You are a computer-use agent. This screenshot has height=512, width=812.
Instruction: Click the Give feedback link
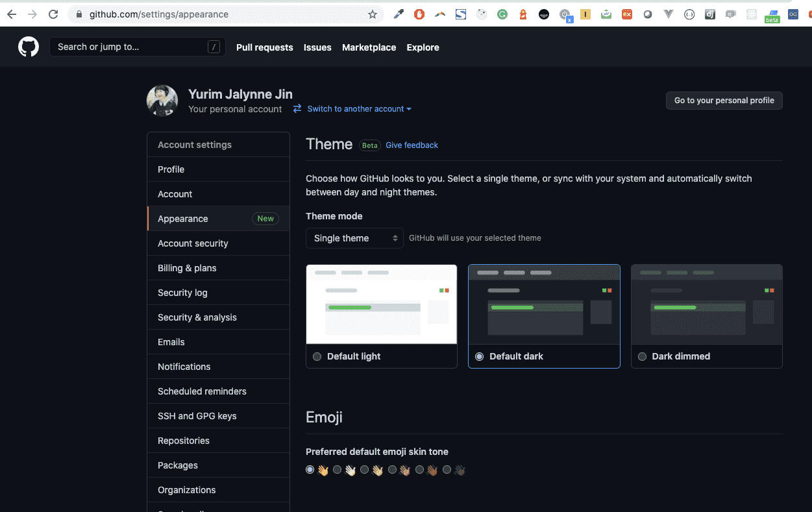coord(412,145)
